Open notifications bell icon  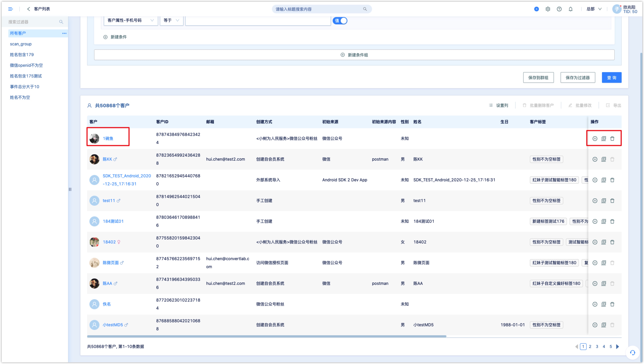570,9
